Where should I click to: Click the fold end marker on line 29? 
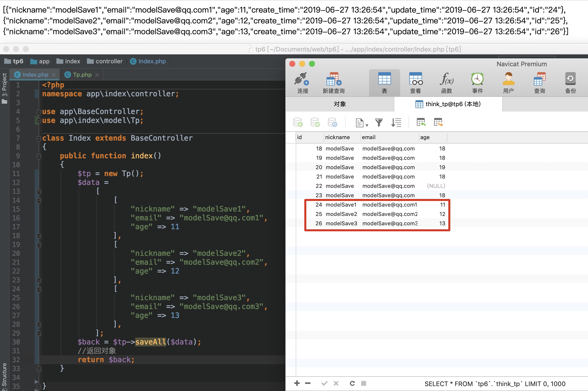click(x=39, y=333)
